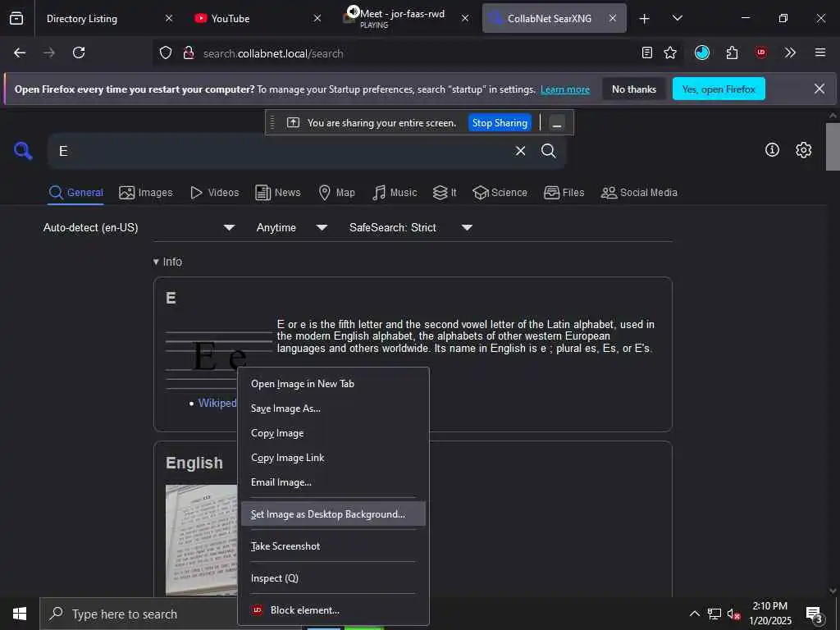Click the SearXNG logo magnifier icon
The width and height of the screenshot is (840, 630).
[x=23, y=151]
